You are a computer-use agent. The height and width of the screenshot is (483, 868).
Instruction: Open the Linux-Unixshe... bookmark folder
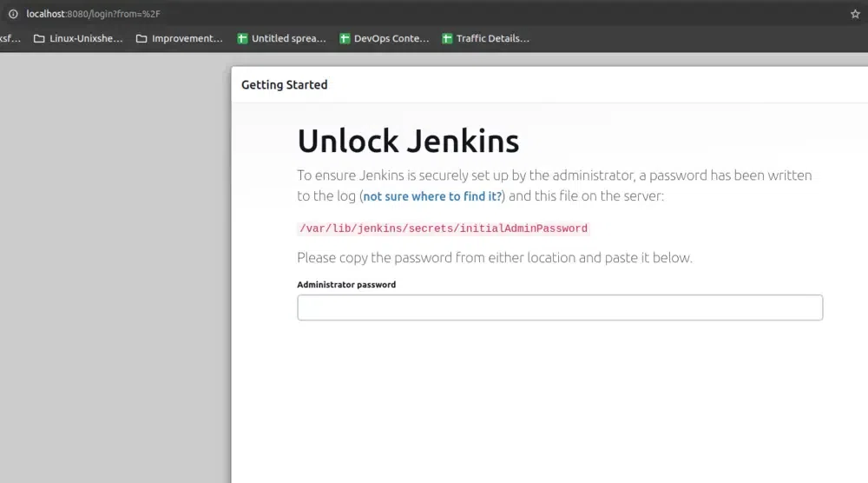pos(78,38)
